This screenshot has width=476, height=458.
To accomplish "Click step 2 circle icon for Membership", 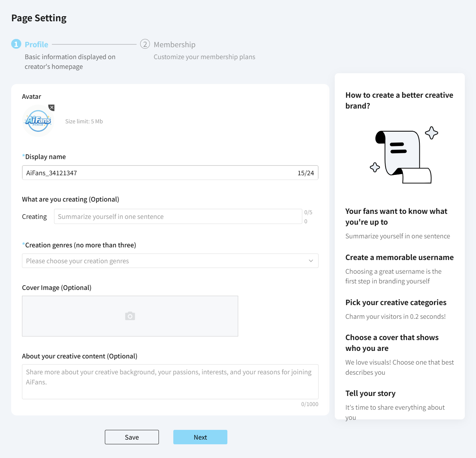I will click(x=145, y=44).
